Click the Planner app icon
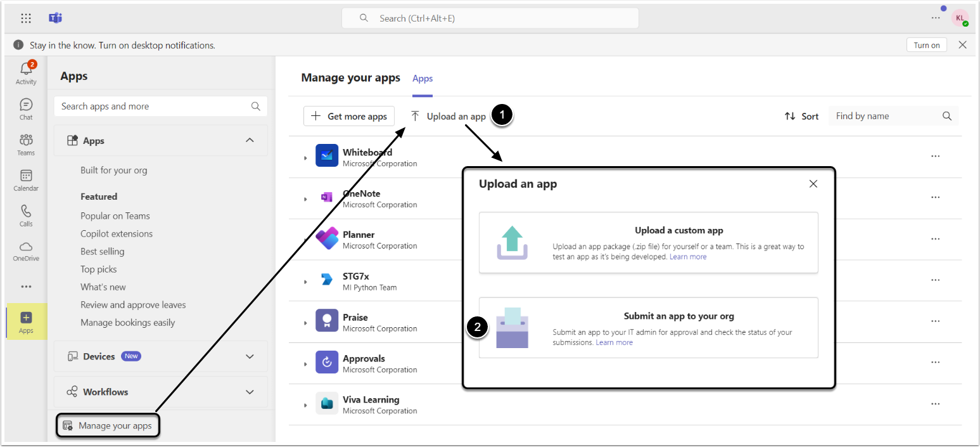 tap(327, 239)
